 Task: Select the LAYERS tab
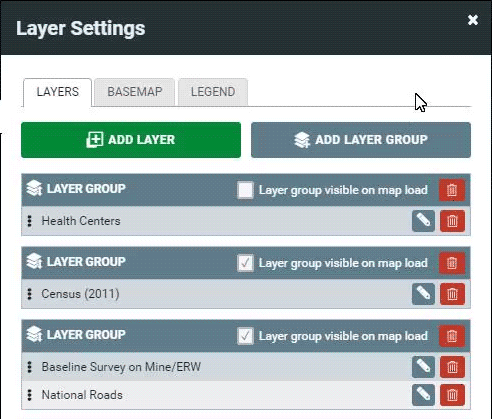[58, 92]
